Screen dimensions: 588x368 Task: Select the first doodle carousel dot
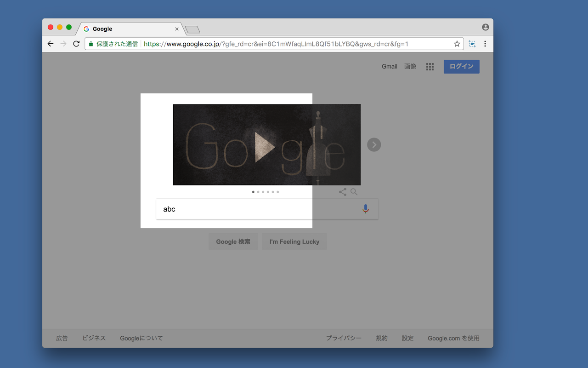click(x=253, y=192)
